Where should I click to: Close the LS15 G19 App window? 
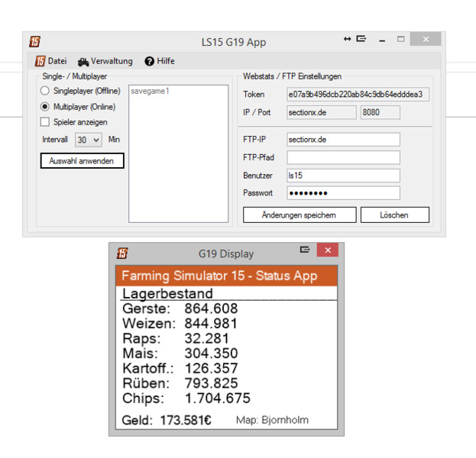coord(426,39)
